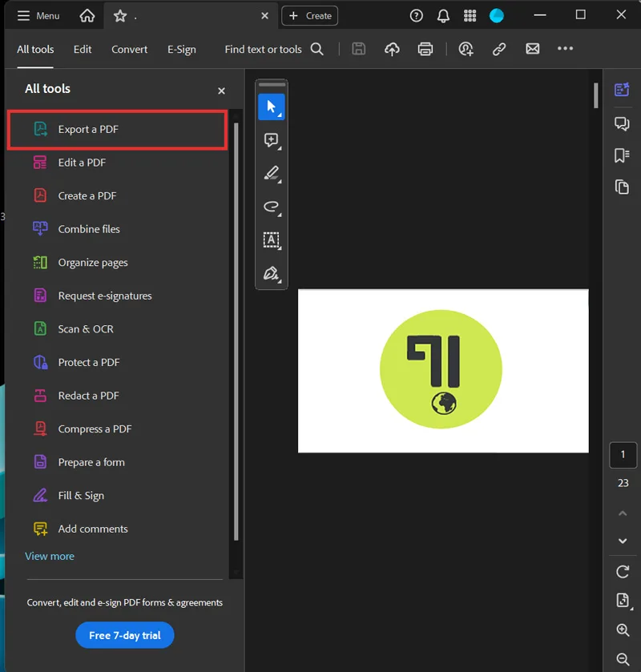Open Prepare a form tool
The height and width of the screenshot is (672, 641).
coord(118,462)
